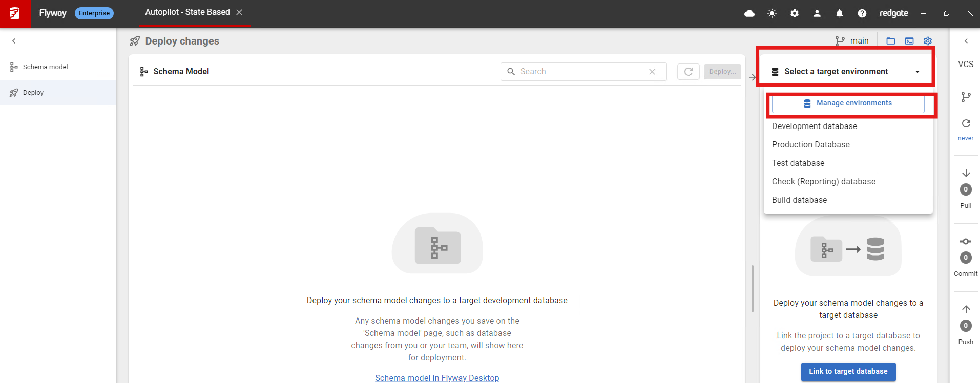The width and height of the screenshot is (980, 383).
Task: Click the open project folder icon
Action: click(x=891, y=41)
